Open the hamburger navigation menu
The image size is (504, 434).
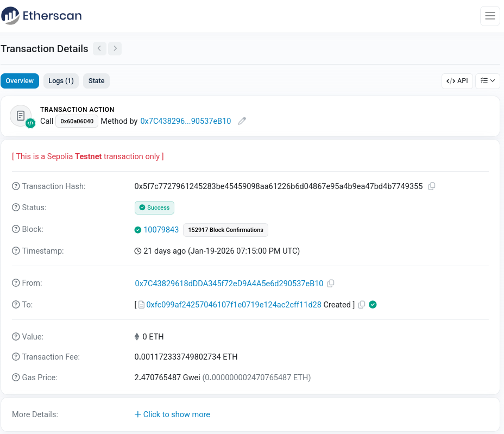coord(490,16)
